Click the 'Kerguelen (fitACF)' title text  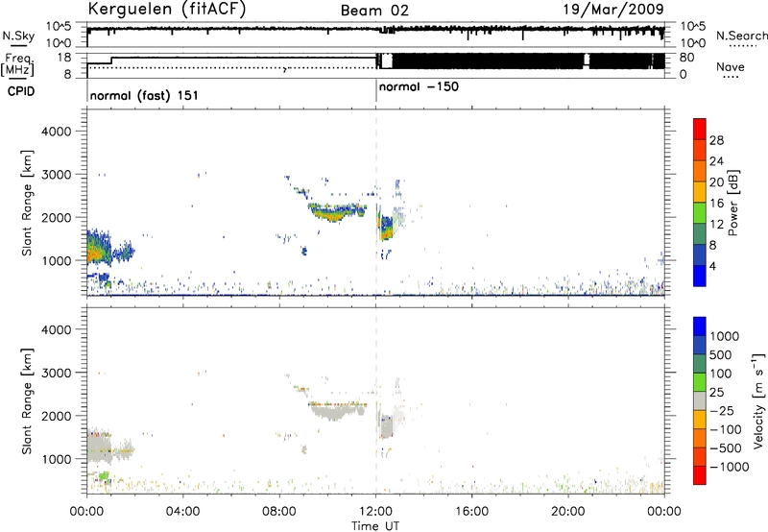166,9
